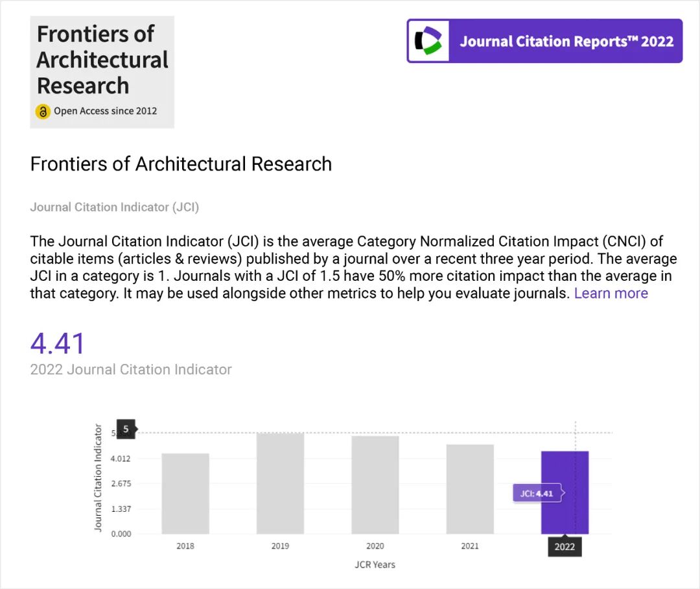
Task: Click the JCR Years axis title
Action: click(x=375, y=565)
